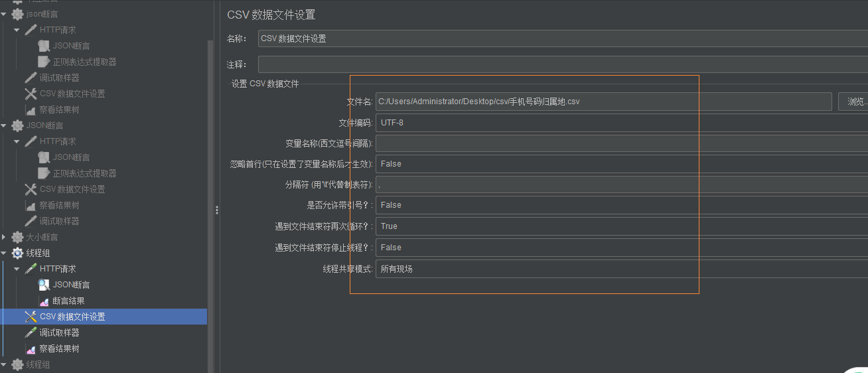Click the 文件名: label text
The width and height of the screenshot is (868, 373).
[x=360, y=102]
